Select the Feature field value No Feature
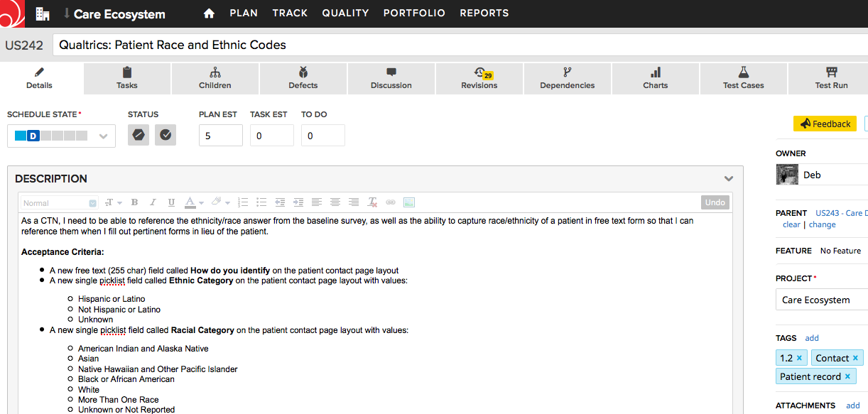868x414 pixels. (840, 251)
